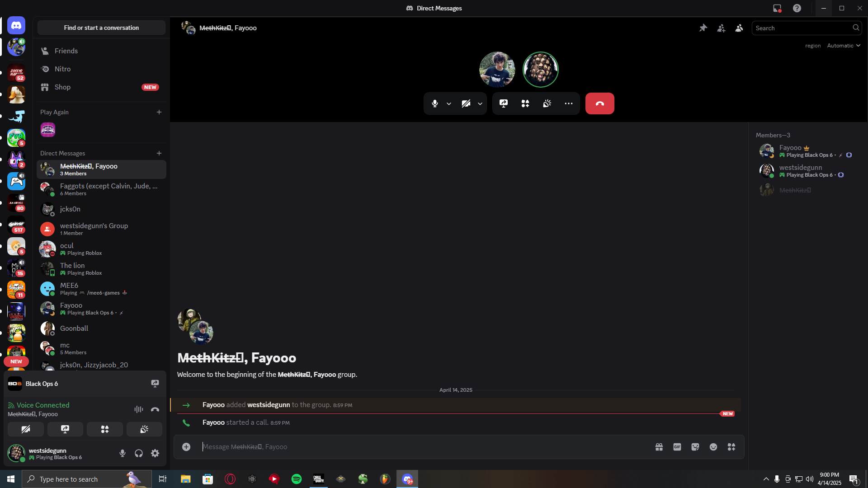The image size is (868, 488).
Task: Open the Friends tab
Action: (x=66, y=51)
